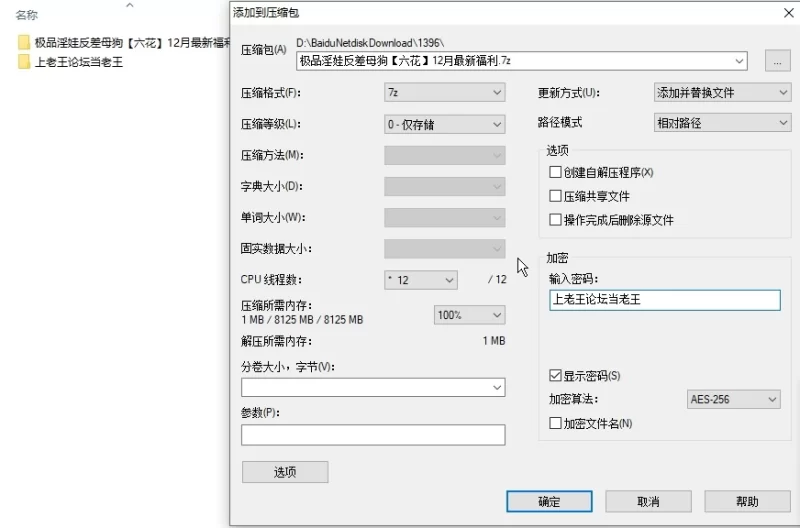Click the memory text 1 MB / 8125 MB / 8125 MB
The image size is (800, 528).
pyautogui.click(x=302, y=320)
